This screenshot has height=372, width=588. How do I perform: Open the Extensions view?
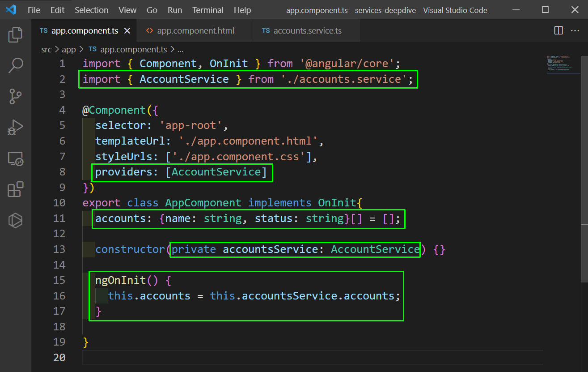[x=16, y=189]
